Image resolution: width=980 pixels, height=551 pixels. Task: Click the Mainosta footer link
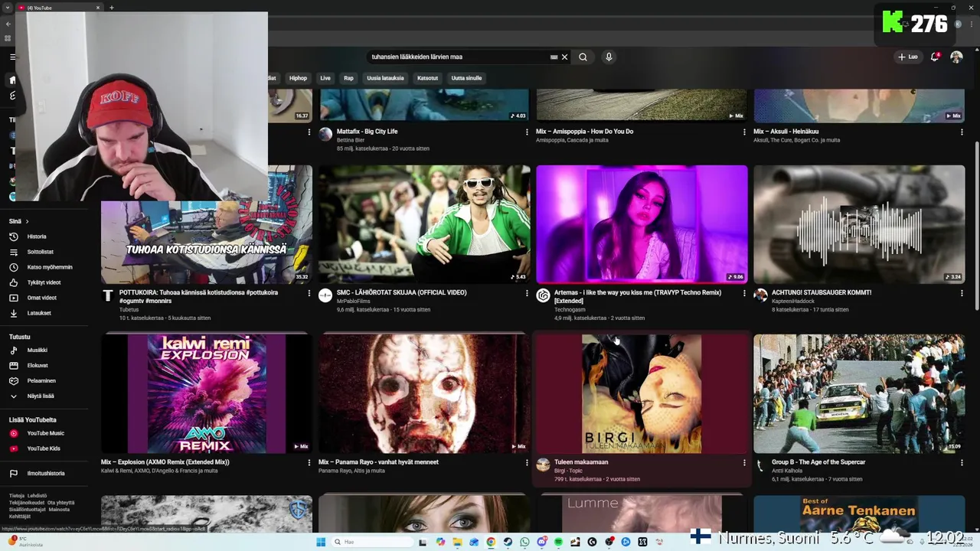click(60, 510)
